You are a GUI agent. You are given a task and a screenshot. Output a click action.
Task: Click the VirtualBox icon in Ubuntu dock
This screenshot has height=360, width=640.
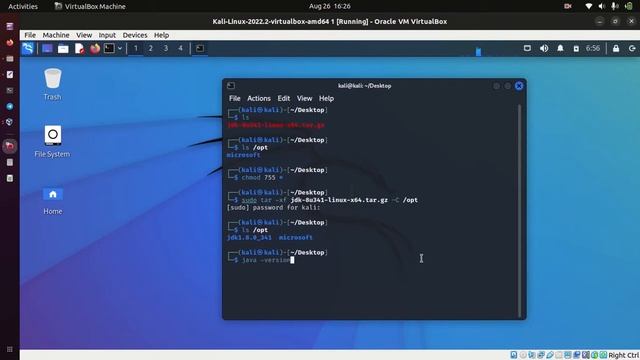[x=10, y=122]
